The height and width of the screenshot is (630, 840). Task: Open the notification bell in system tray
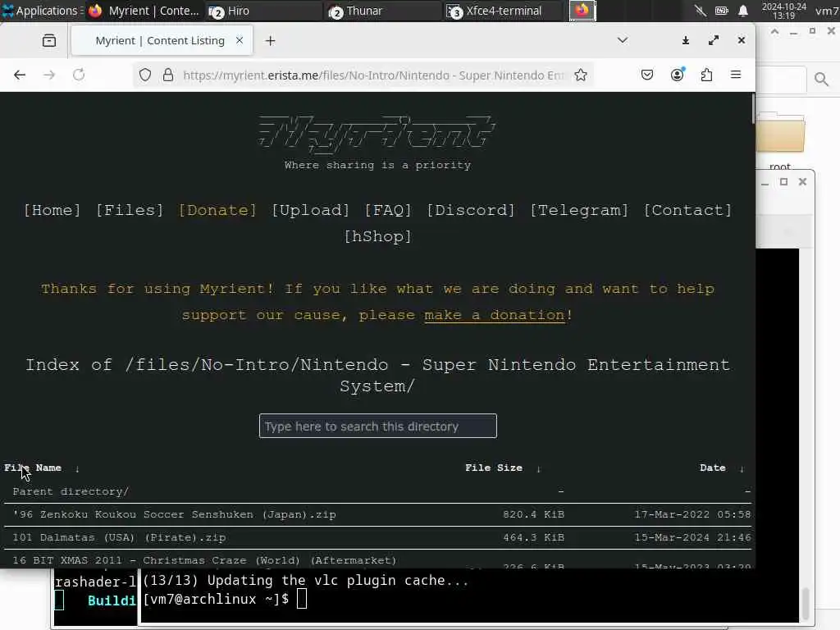743,10
